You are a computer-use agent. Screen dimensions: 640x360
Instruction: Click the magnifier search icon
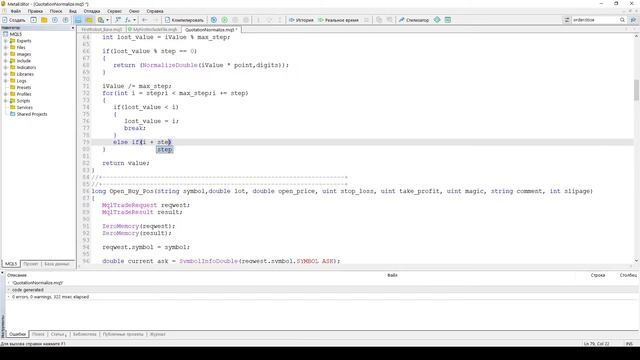[x=622, y=20]
